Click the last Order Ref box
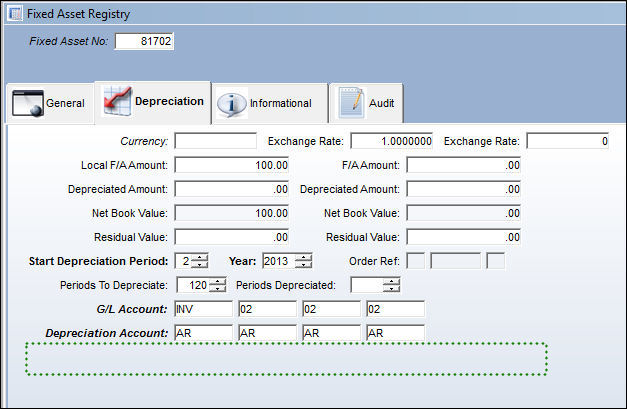This screenshot has height=409, width=627. tap(496, 261)
